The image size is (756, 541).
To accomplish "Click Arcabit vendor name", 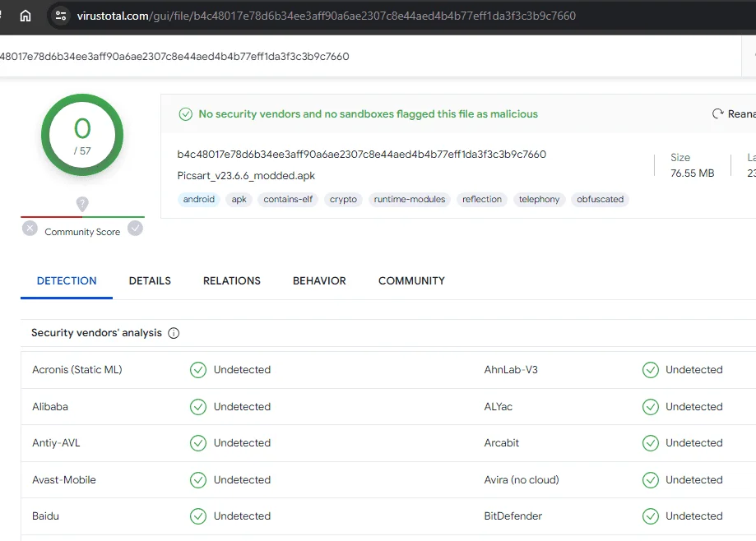I will tap(502, 442).
